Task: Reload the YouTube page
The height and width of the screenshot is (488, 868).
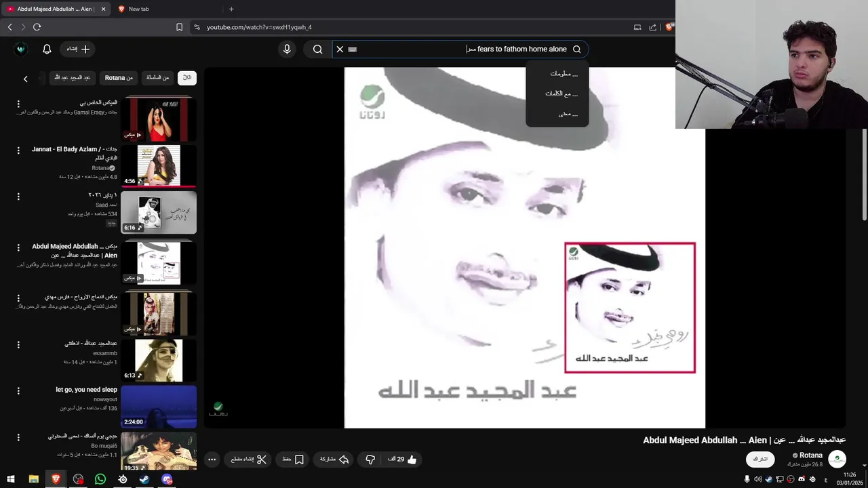Action: (x=37, y=27)
